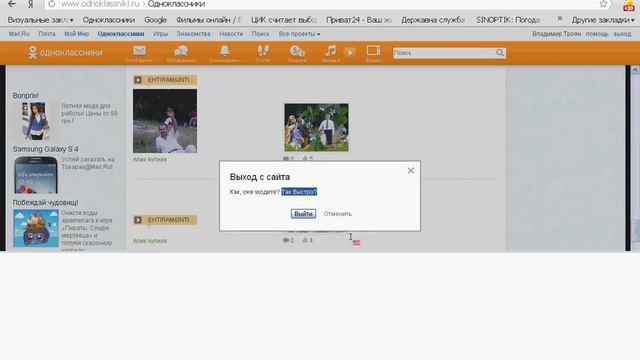Open Другие закладки dropdown
The image size is (640, 360).
[x=603, y=20]
